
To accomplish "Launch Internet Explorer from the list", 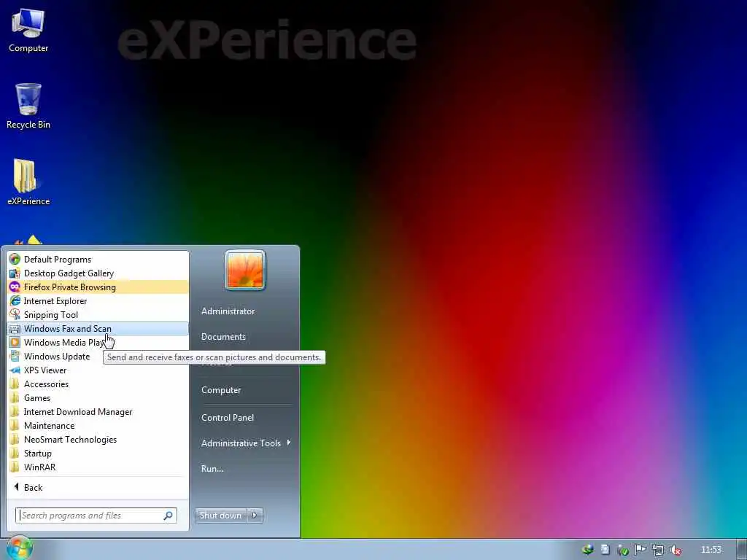I will [x=98, y=301].
